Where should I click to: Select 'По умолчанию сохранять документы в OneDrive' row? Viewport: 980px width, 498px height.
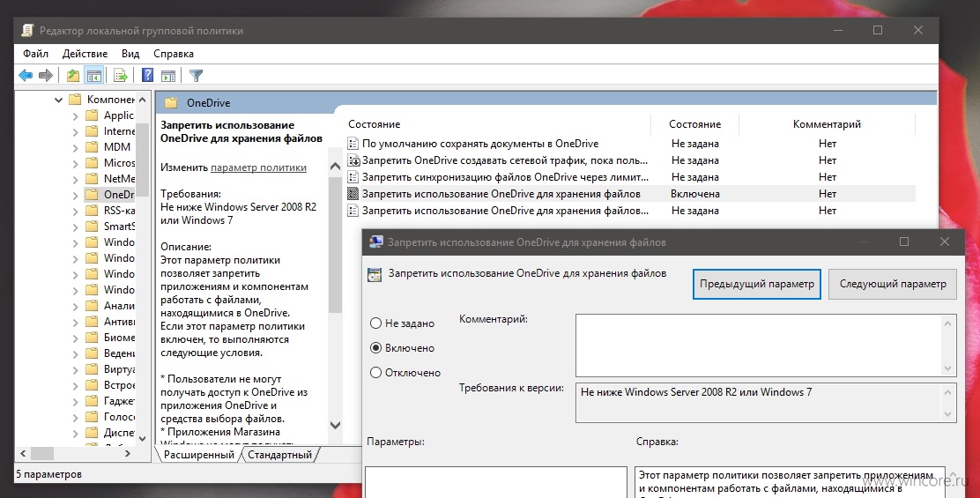(631, 144)
